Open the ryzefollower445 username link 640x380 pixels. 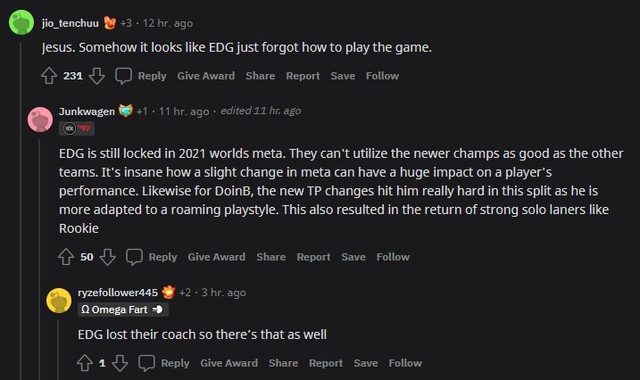tap(118, 293)
